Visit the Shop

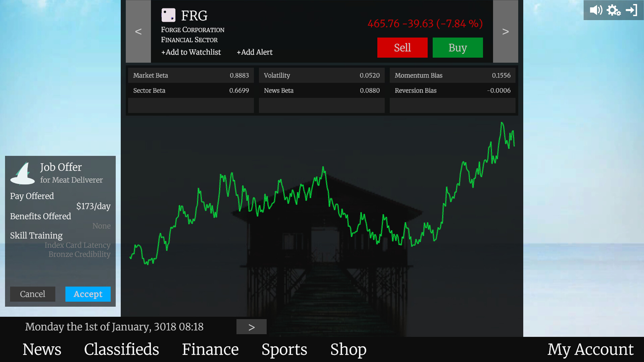[x=348, y=349]
